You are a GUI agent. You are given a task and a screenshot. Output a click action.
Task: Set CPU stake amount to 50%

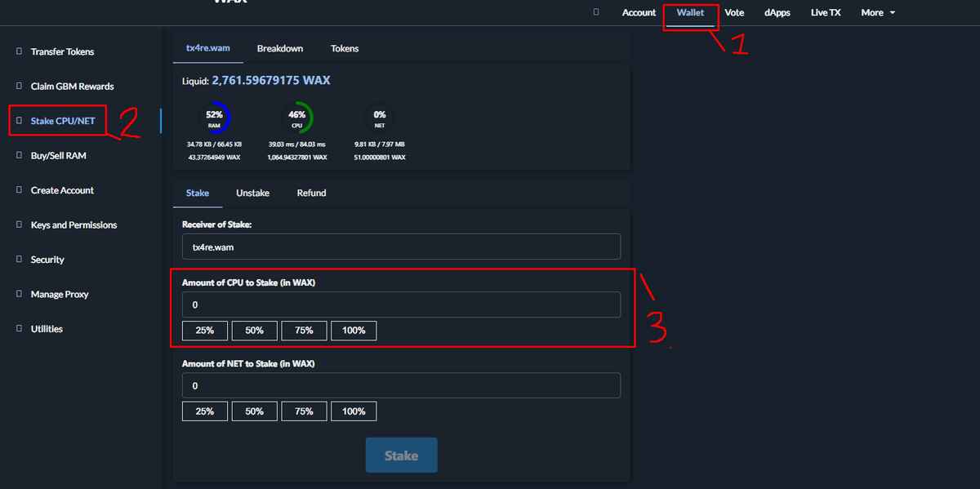(255, 331)
